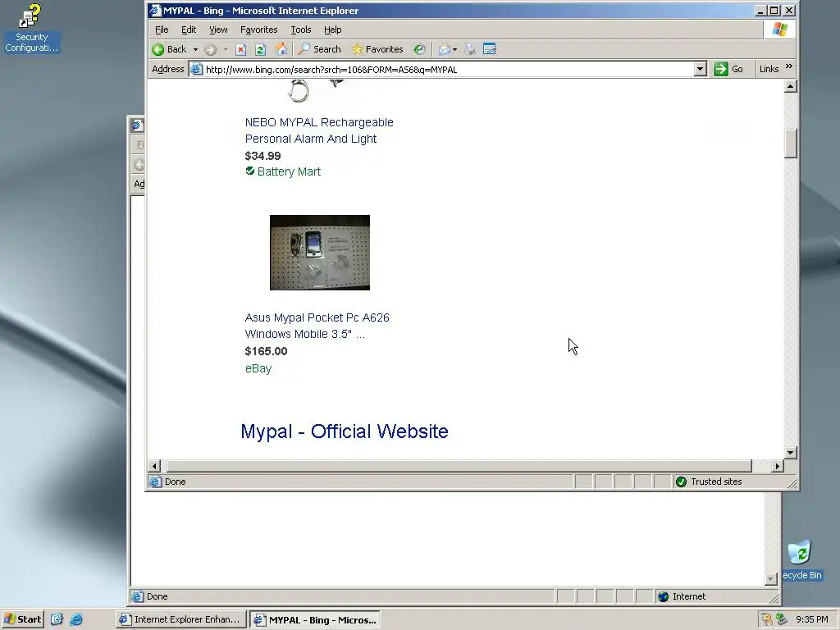Image resolution: width=840 pixels, height=630 pixels.
Task: Click the horizontal scrollbar left arrow
Action: click(154, 466)
